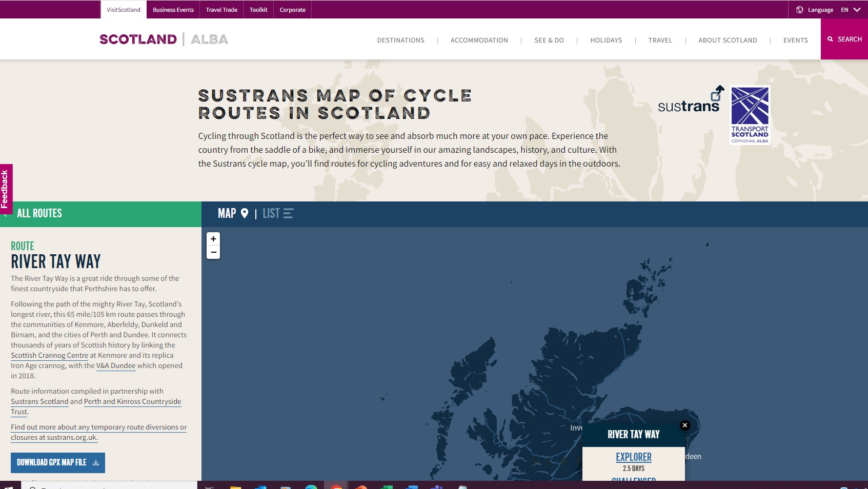Select the Travel Trade top tab
868x489 pixels.
[221, 10]
